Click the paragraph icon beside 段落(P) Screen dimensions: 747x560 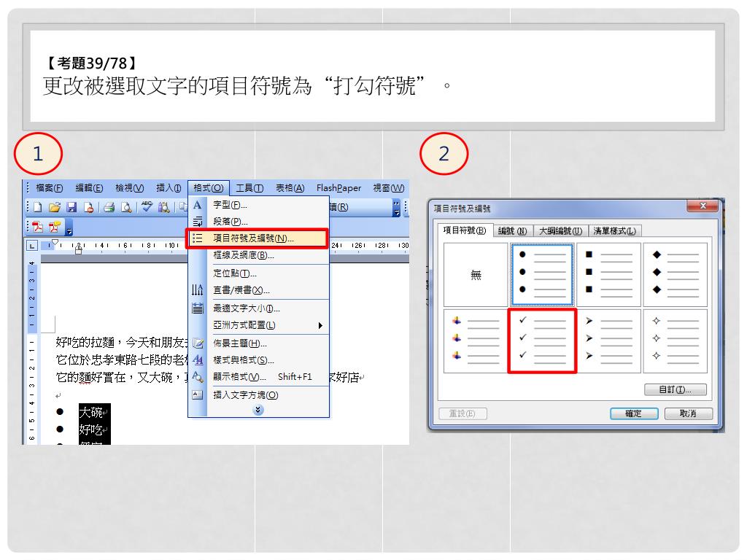tap(198, 222)
